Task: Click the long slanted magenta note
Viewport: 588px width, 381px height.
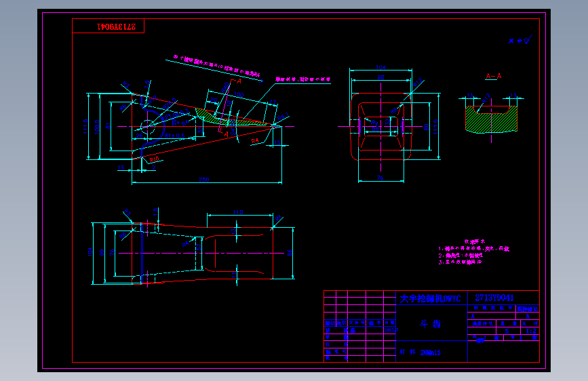Action: click(x=217, y=66)
